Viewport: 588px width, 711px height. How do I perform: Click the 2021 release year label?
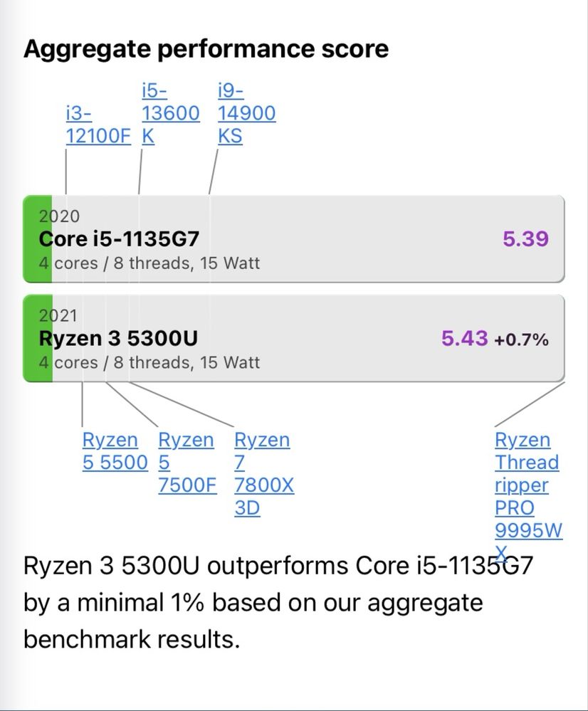pos(58,315)
